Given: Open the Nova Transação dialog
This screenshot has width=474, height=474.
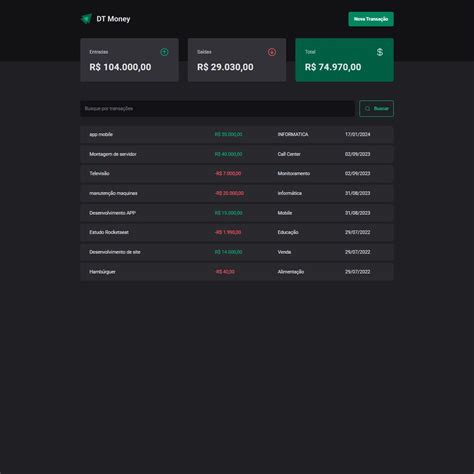Looking at the screenshot, I should pos(371,19).
